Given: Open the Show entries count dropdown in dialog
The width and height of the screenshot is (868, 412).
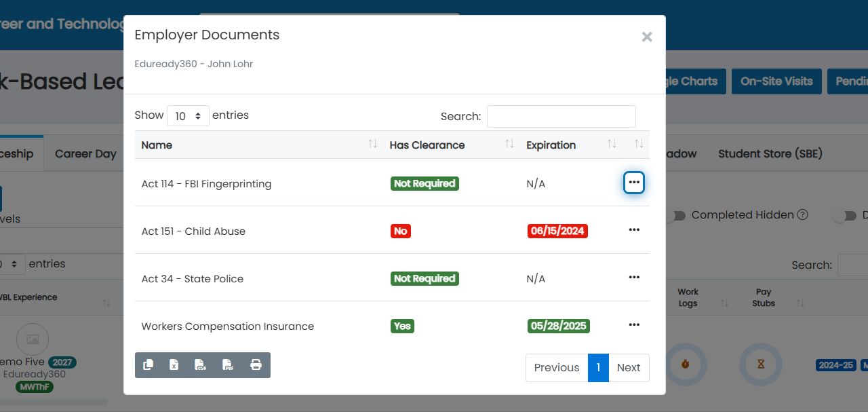Looking at the screenshot, I should pos(188,116).
